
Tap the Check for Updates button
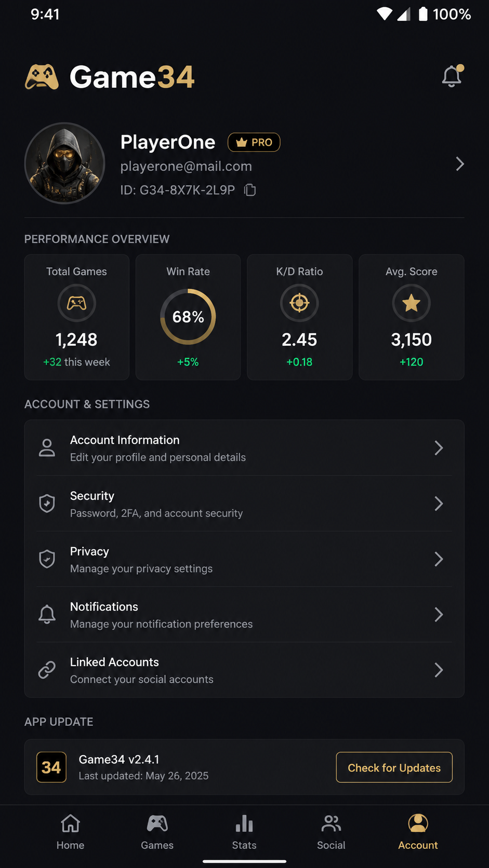coord(394,767)
